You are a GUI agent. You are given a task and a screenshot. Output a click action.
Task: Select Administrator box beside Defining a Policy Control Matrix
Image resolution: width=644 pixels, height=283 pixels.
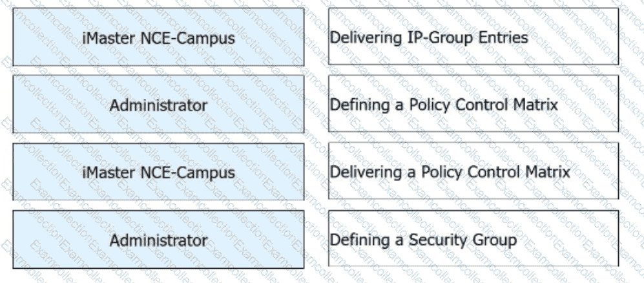click(x=158, y=105)
